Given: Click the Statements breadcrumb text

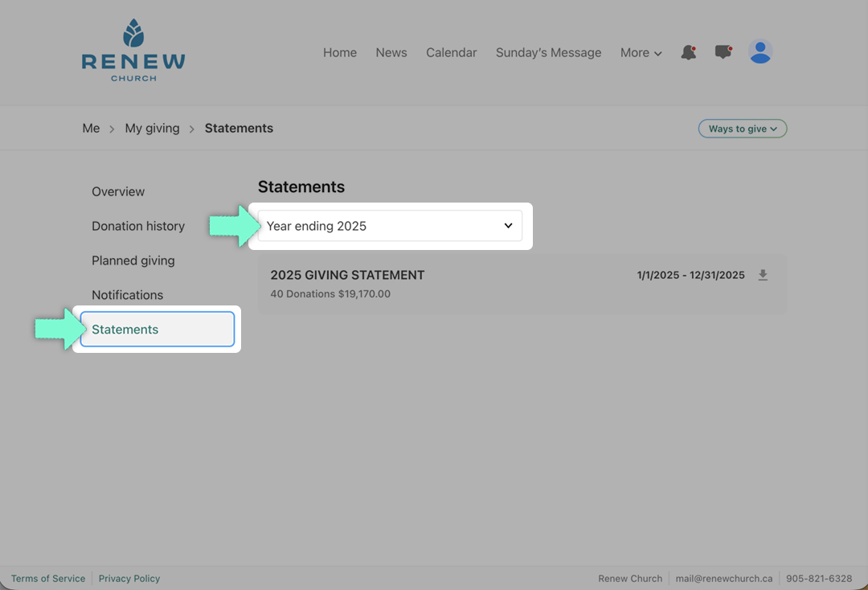Looking at the screenshot, I should pyautogui.click(x=239, y=129).
